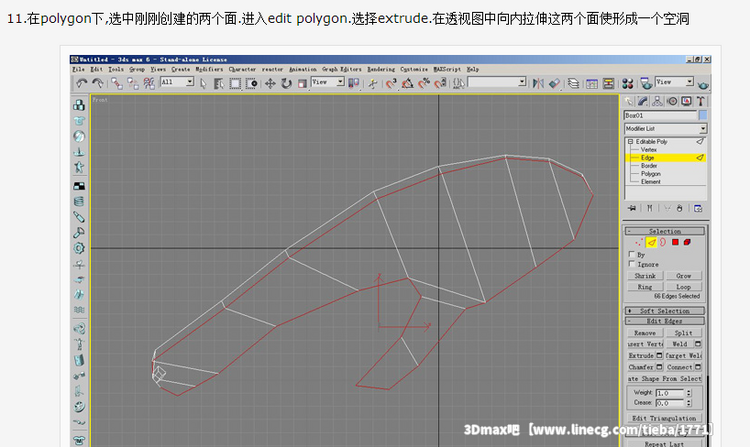Click the Rectangular Selection Region icon

(x=235, y=84)
